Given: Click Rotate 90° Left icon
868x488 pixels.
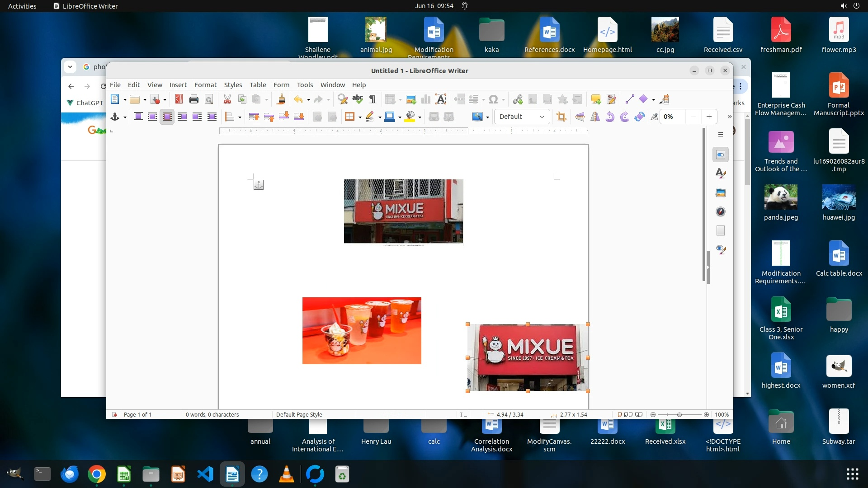Looking at the screenshot, I should pyautogui.click(x=610, y=117).
